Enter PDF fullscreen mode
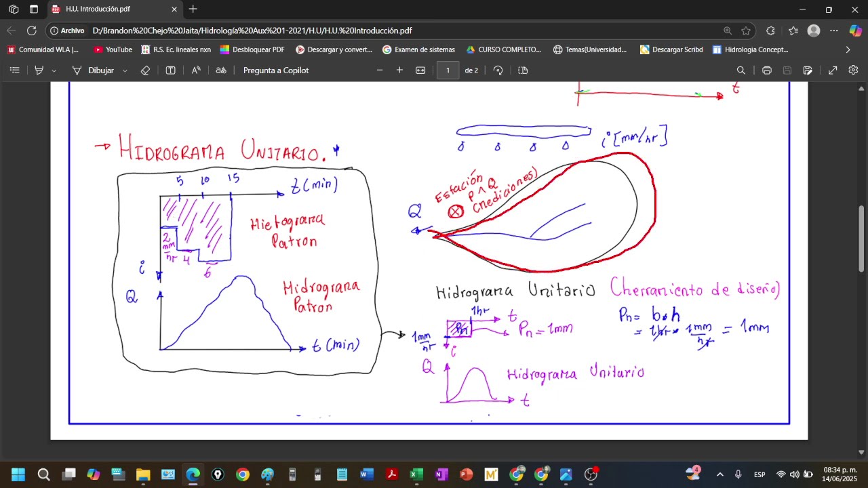868x488 pixels. [x=833, y=70]
